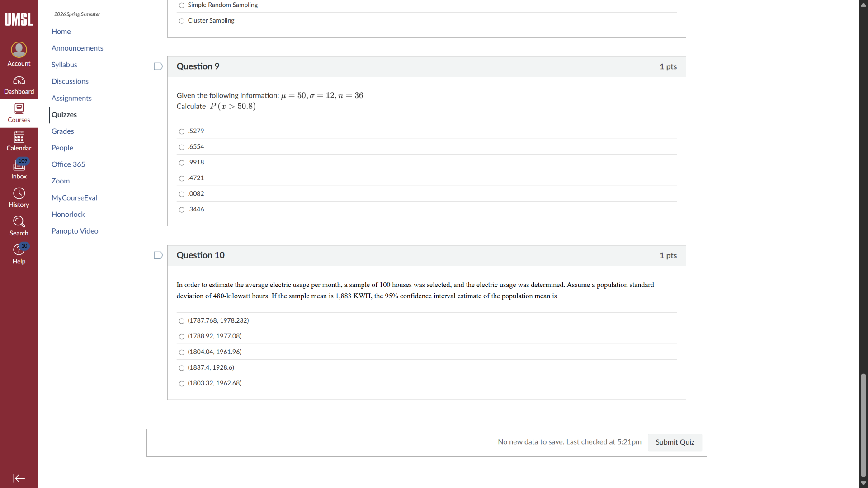Select the Cluster Sampling option
The height and width of the screenshot is (488, 868).
[x=182, y=21]
